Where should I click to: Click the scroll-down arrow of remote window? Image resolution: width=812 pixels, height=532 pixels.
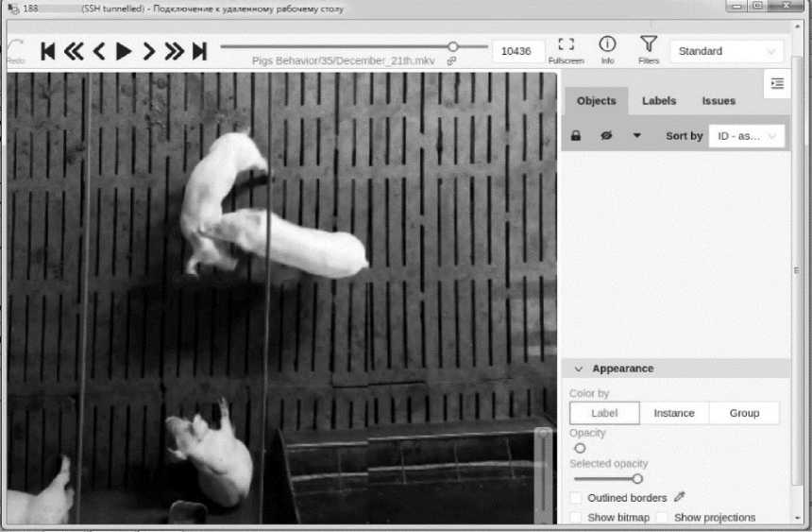(797, 518)
